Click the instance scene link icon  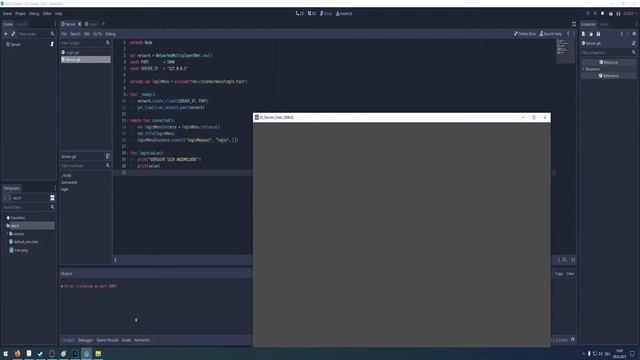(13, 34)
